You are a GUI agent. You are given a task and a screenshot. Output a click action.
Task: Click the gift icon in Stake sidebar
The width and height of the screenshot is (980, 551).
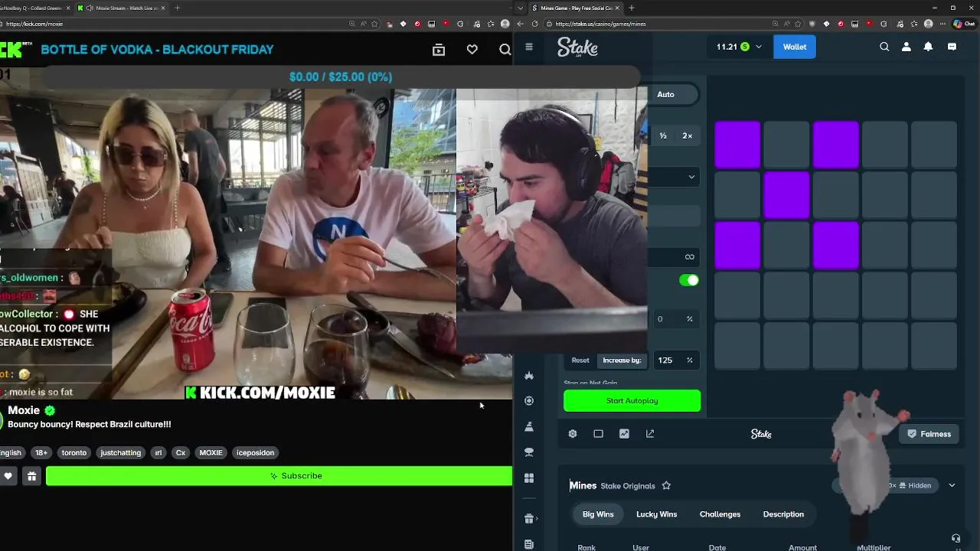click(528, 519)
